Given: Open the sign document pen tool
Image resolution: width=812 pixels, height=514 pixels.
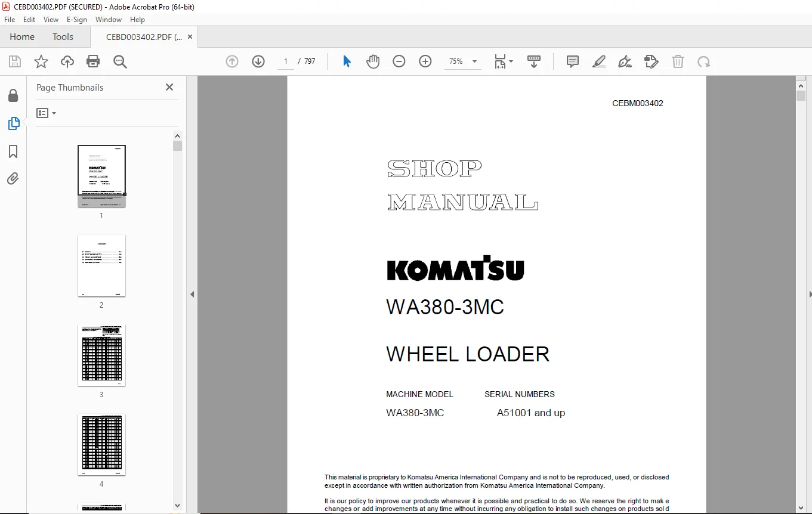Looking at the screenshot, I should (x=625, y=61).
